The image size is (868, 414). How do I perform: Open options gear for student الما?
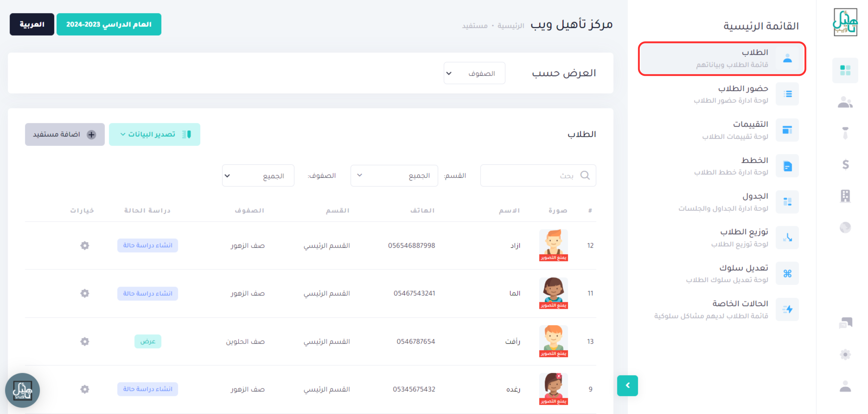tap(85, 293)
